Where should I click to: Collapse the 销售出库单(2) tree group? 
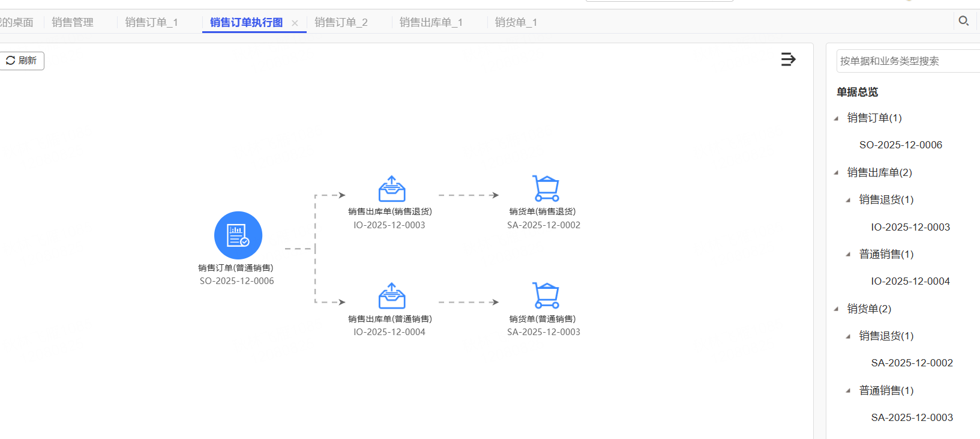point(837,173)
